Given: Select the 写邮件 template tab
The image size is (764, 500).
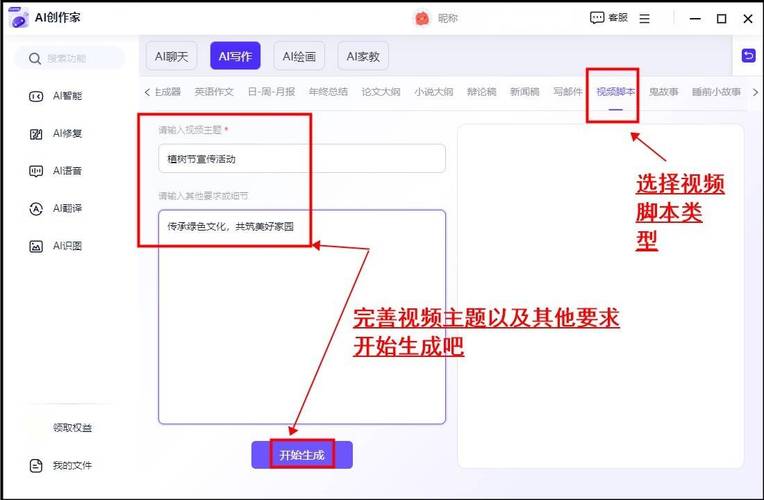Looking at the screenshot, I should tap(568, 92).
